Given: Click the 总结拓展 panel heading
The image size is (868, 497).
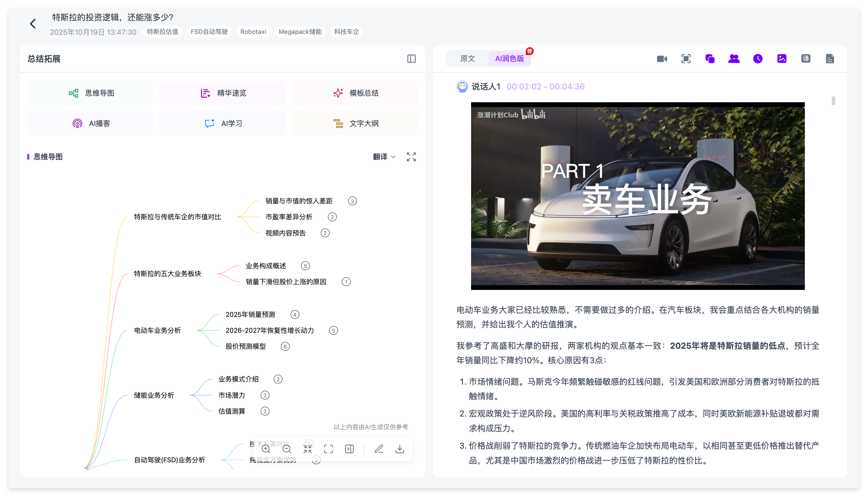Looking at the screenshot, I should coord(44,59).
